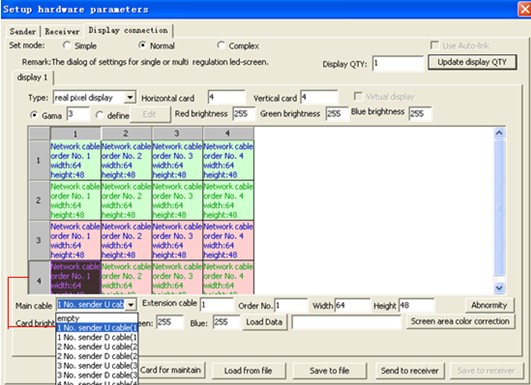Choose the define radio button

point(99,115)
